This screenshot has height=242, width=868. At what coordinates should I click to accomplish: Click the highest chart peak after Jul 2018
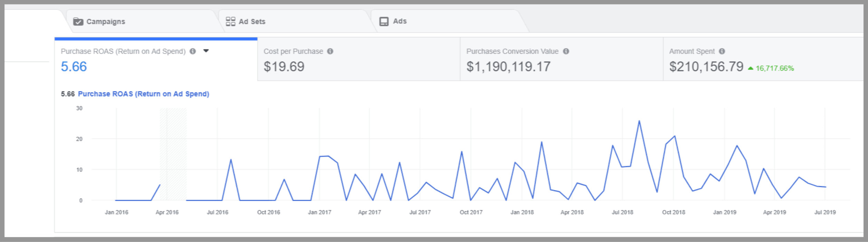tap(639, 121)
